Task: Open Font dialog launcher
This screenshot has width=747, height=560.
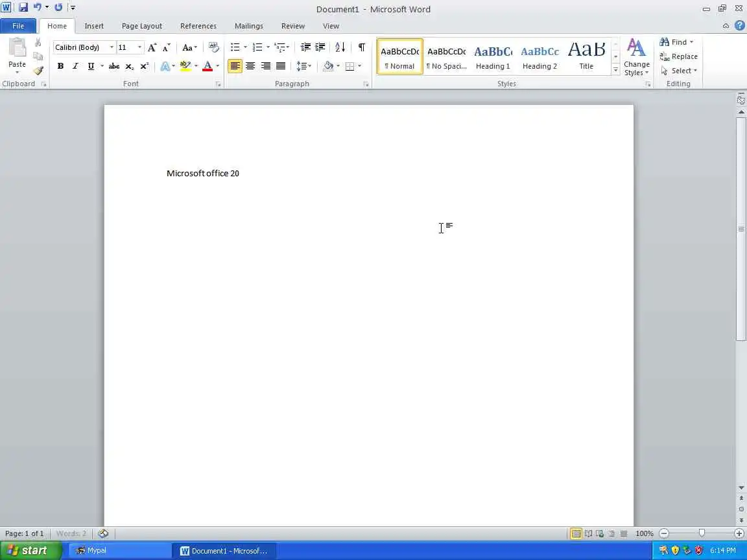Action: [218, 84]
